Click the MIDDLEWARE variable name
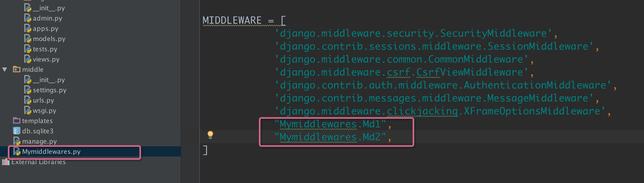Image resolution: width=644 pixels, height=183 pixels. pyautogui.click(x=232, y=21)
